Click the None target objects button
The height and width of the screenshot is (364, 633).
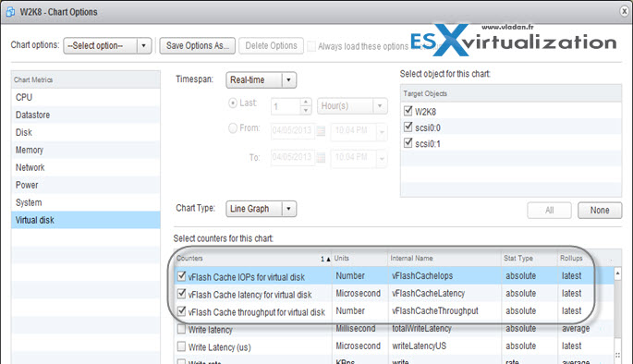pyautogui.click(x=600, y=211)
